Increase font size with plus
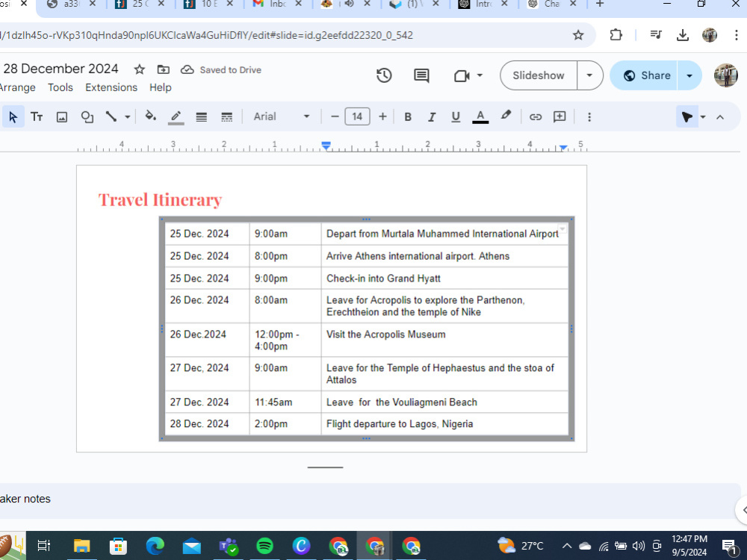 [382, 116]
